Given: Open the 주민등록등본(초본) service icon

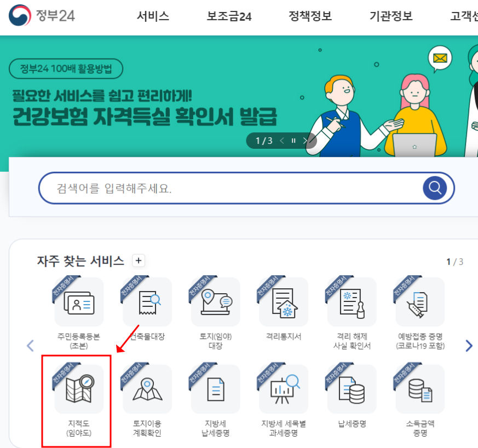Looking at the screenshot, I should (x=79, y=301).
